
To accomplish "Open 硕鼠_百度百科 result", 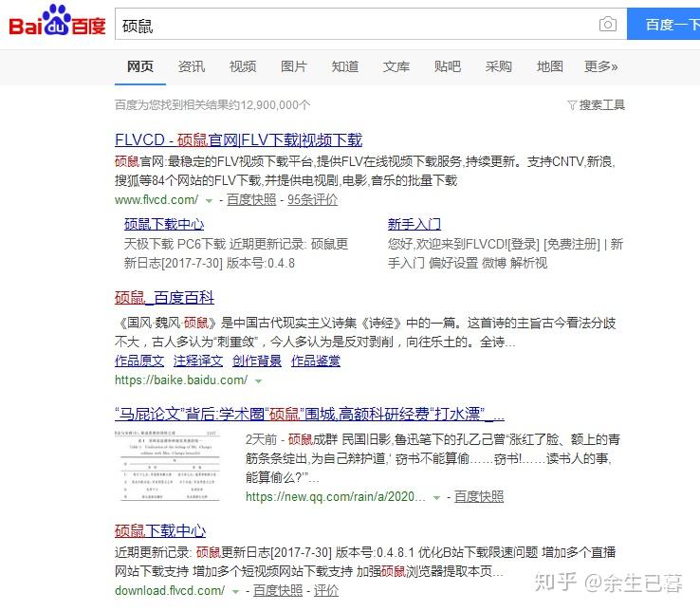I will [164, 298].
